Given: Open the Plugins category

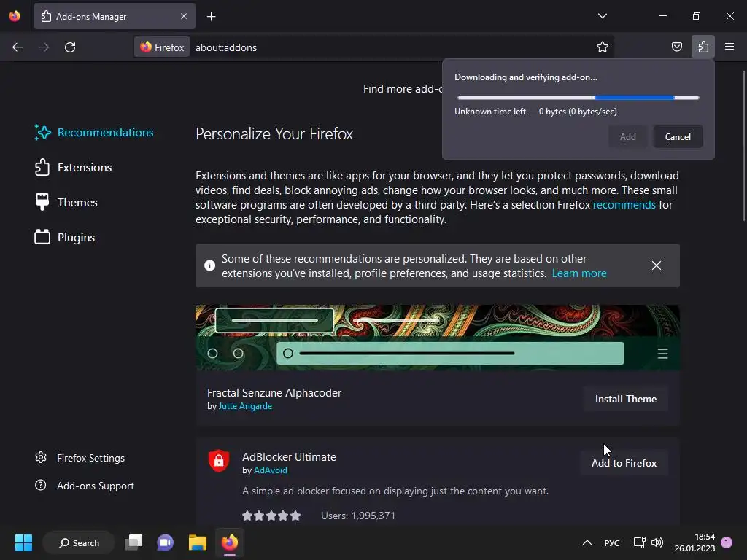Looking at the screenshot, I should point(65,237).
